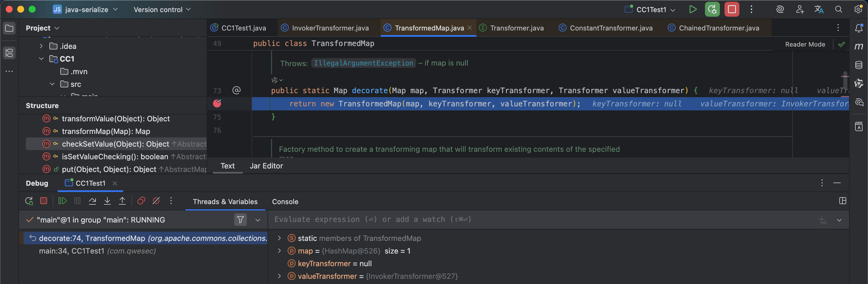Switch to the InvokerTransformer.java tab
The height and width of the screenshot is (284, 868).
pyautogui.click(x=330, y=28)
